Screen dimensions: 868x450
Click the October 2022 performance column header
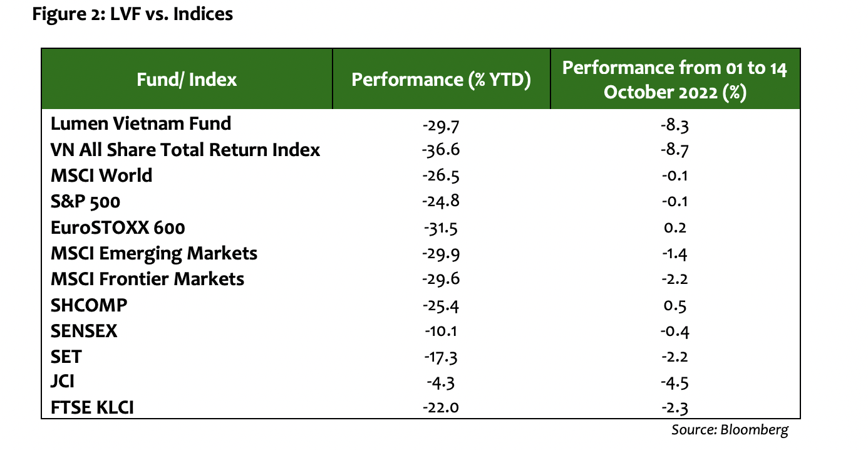[x=674, y=80]
